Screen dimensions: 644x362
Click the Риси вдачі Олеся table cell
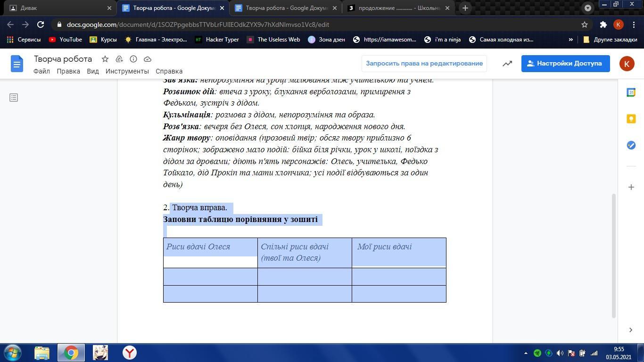(210, 253)
